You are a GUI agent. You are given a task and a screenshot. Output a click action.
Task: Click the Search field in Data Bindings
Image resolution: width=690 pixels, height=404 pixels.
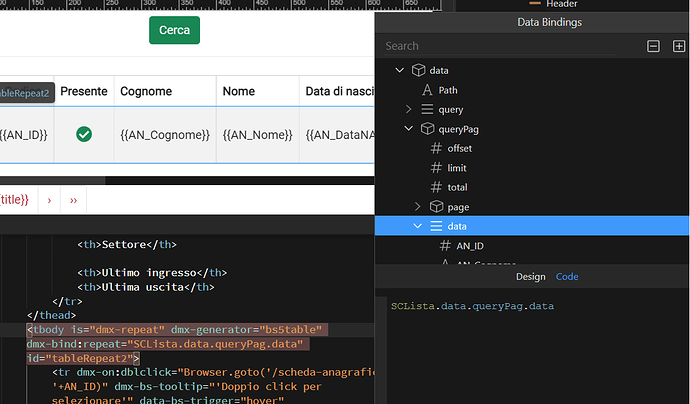tap(500, 46)
